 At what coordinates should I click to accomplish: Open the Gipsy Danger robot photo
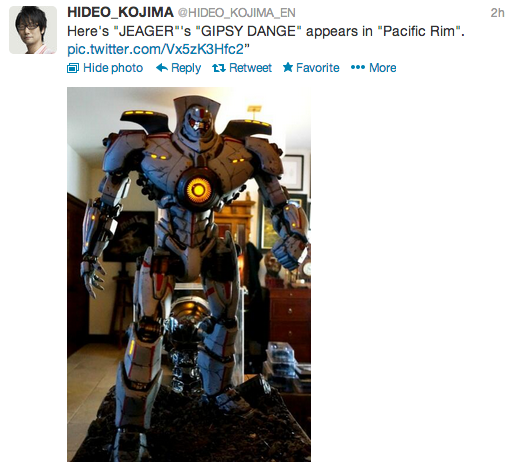click(x=189, y=274)
